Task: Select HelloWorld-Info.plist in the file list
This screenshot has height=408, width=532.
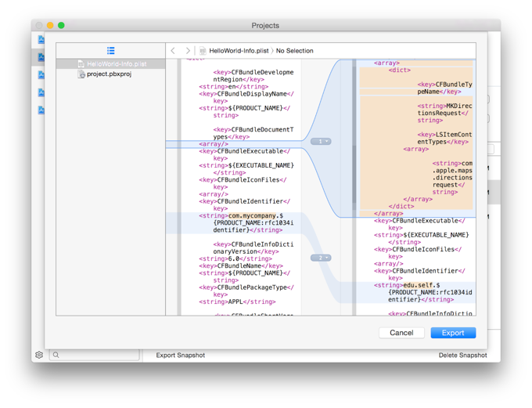Action: click(x=110, y=64)
